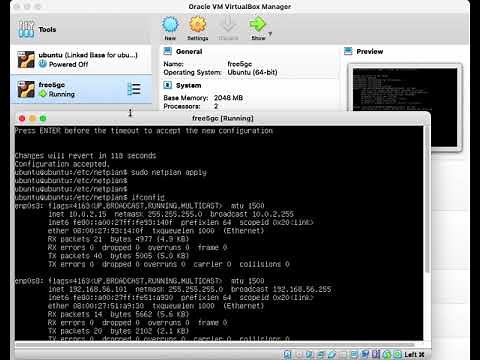
Task: Click the Oracle VM VirtualBox Manager title
Action: click(240, 7)
